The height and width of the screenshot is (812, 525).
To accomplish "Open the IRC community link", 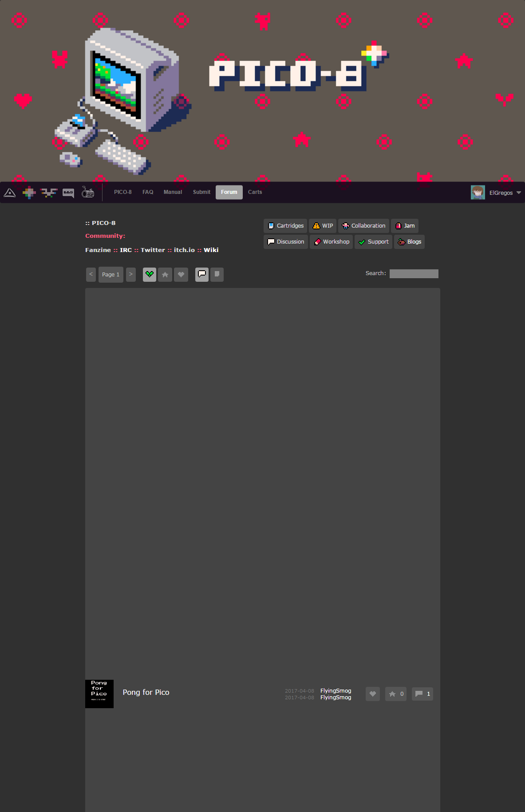I will [x=126, y=250].
